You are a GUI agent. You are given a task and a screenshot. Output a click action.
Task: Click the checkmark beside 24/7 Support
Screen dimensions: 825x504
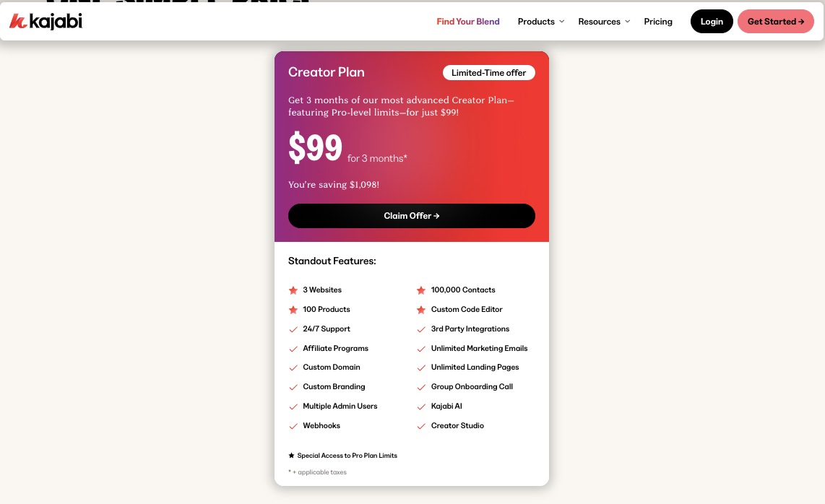[x=293, y=329]
